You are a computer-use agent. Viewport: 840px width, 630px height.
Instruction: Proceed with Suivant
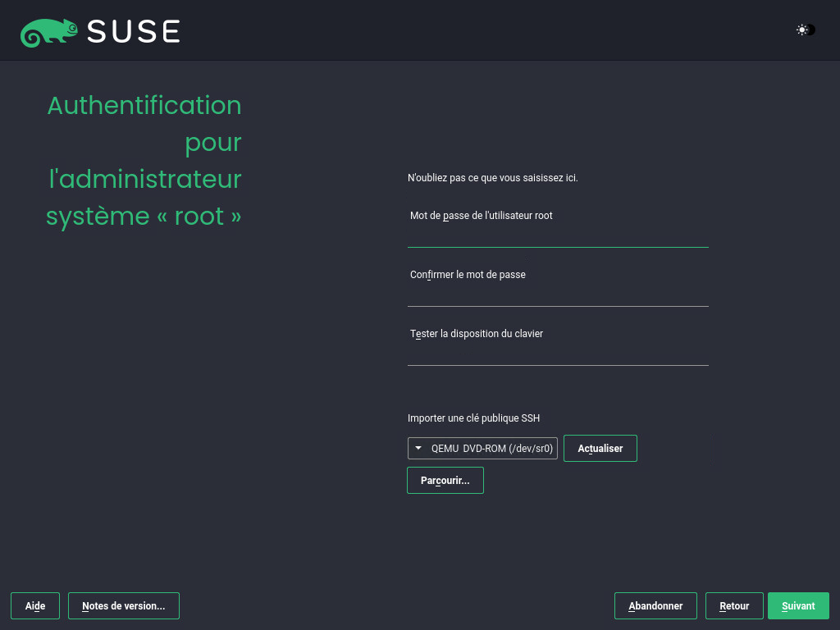pos(798,606)
